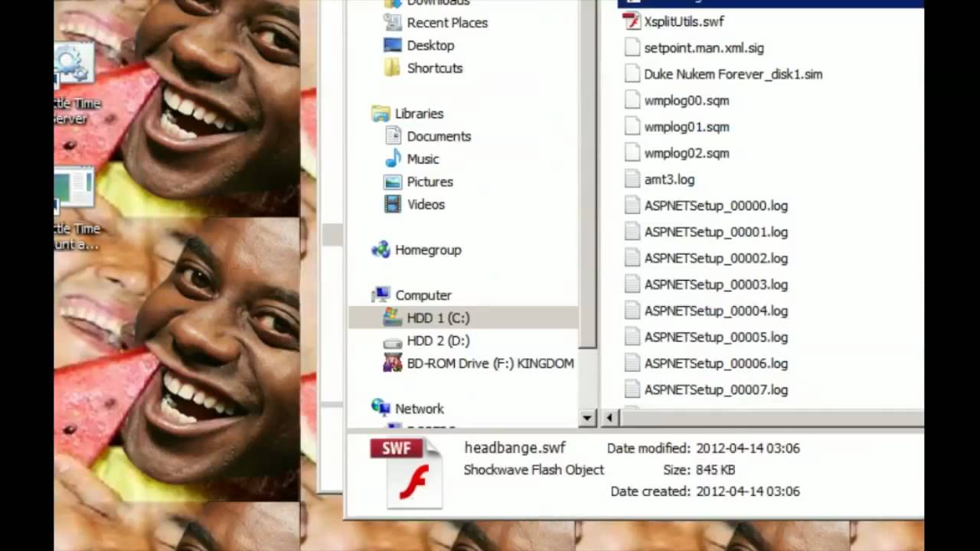This screenshot has height=551, width=980.
Task: Click the Shortcuts folder icon
Action: (393, 68)
